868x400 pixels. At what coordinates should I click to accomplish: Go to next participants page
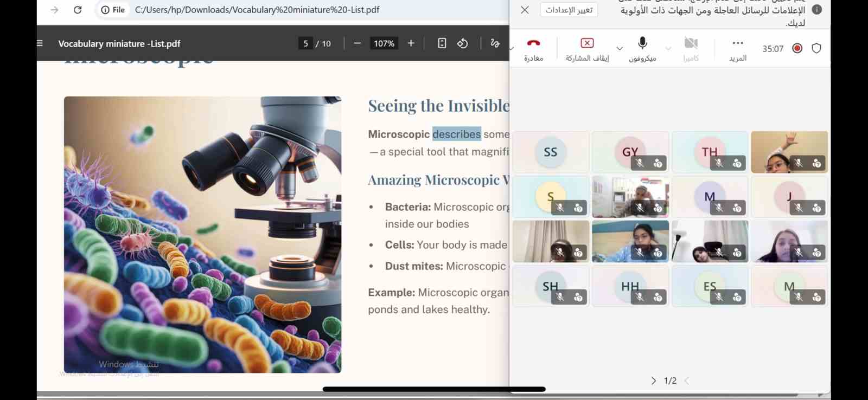point(653,381)
